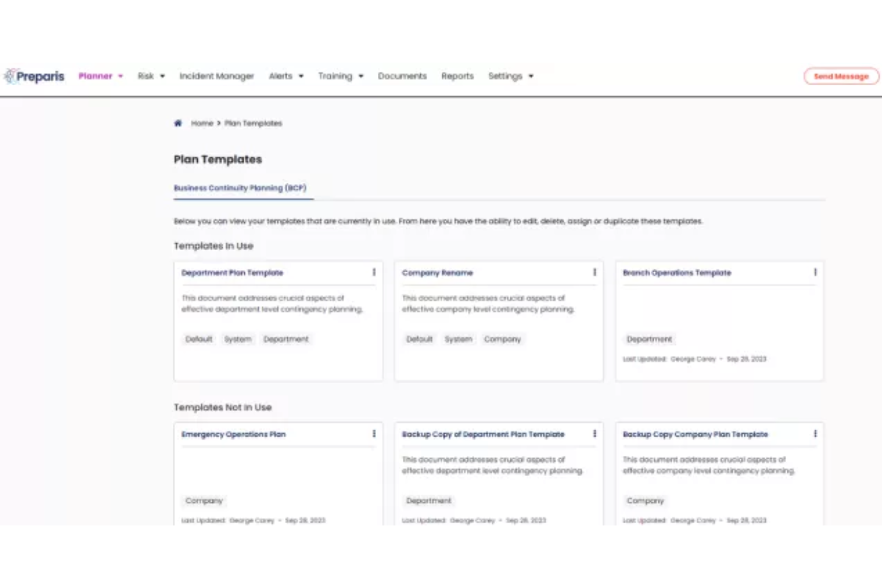Expand the Planner dropdown
Screen dimensions: 882x588
(x=100, y=76)
